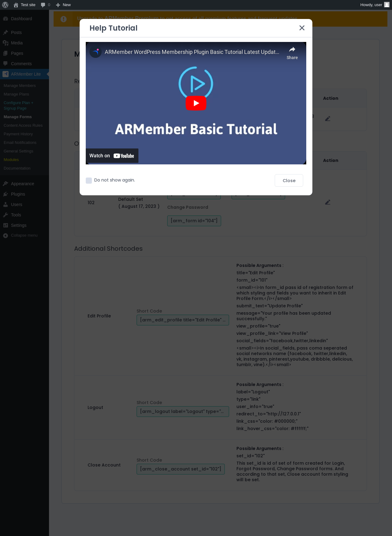
Task: Open Watch on YouTube link
Action: click(112, 156)
